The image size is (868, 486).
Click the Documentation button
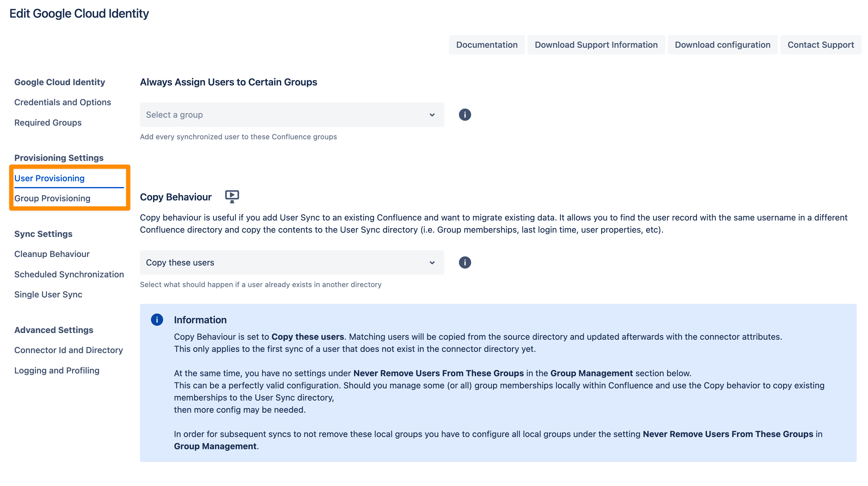[487, 44]
